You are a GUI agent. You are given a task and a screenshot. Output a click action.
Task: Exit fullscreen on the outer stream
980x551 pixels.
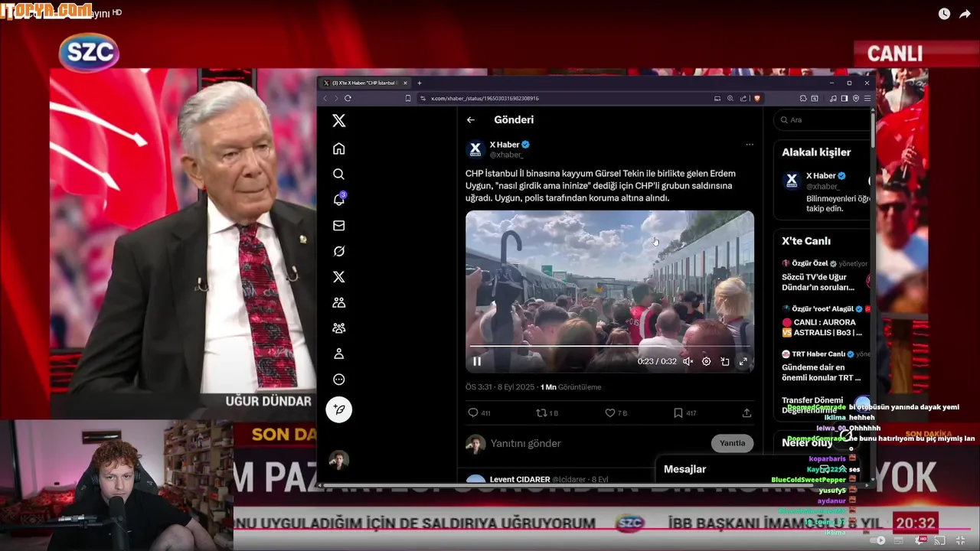click(961, 540)
